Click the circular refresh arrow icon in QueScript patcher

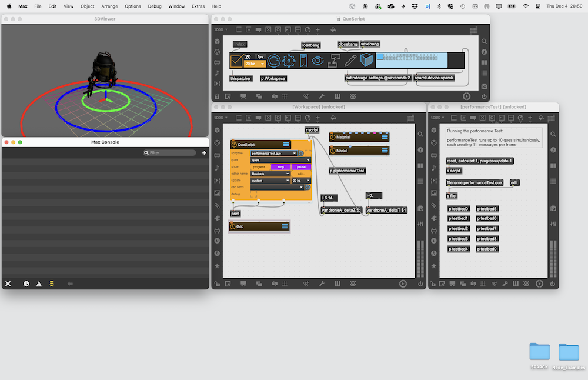(273, 61)
